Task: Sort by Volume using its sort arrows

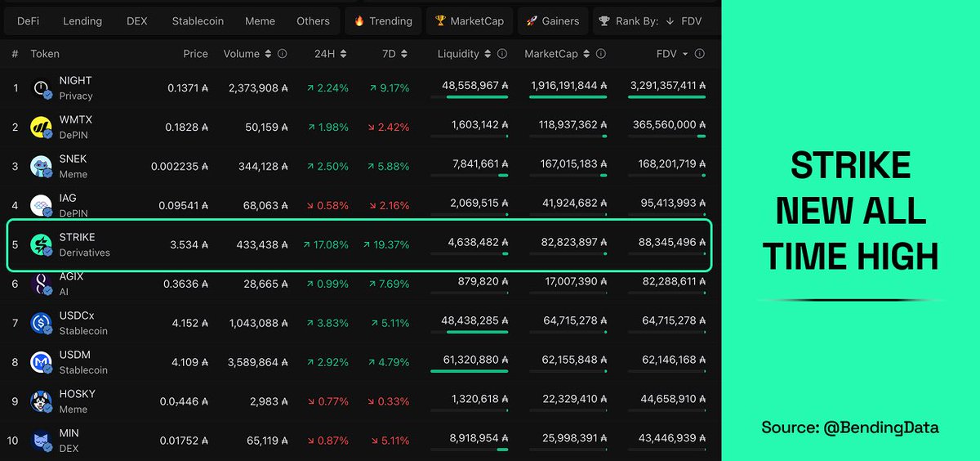Action: click(267, 54)
